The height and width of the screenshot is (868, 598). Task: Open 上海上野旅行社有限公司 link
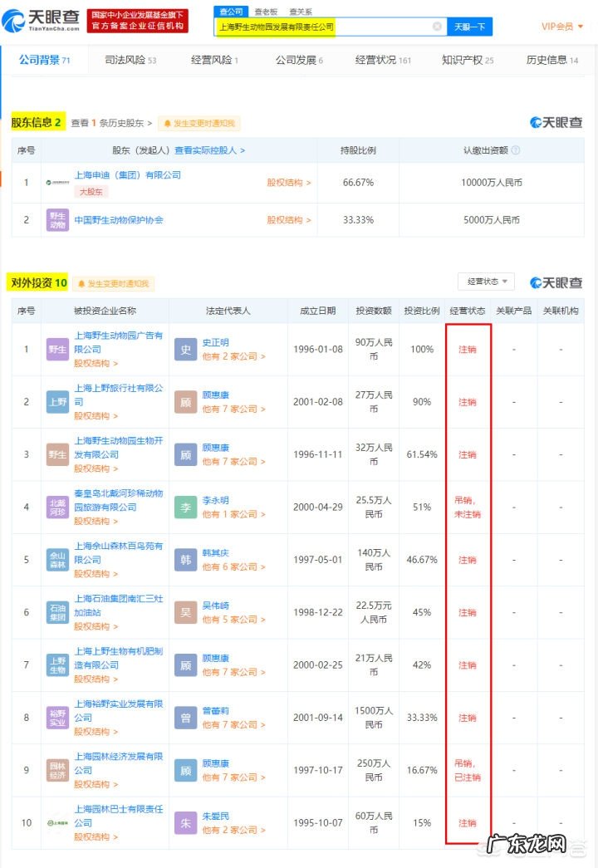pos(119,395)
